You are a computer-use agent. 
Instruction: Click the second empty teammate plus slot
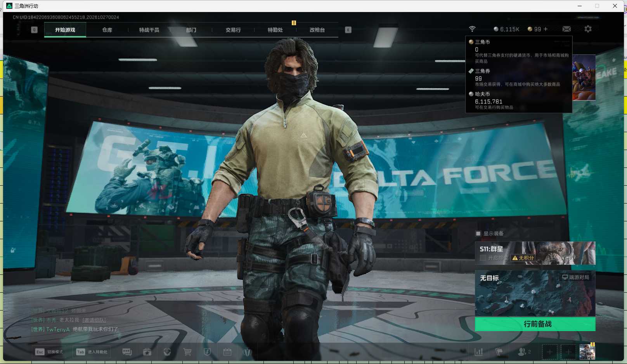tap(568, 352)
